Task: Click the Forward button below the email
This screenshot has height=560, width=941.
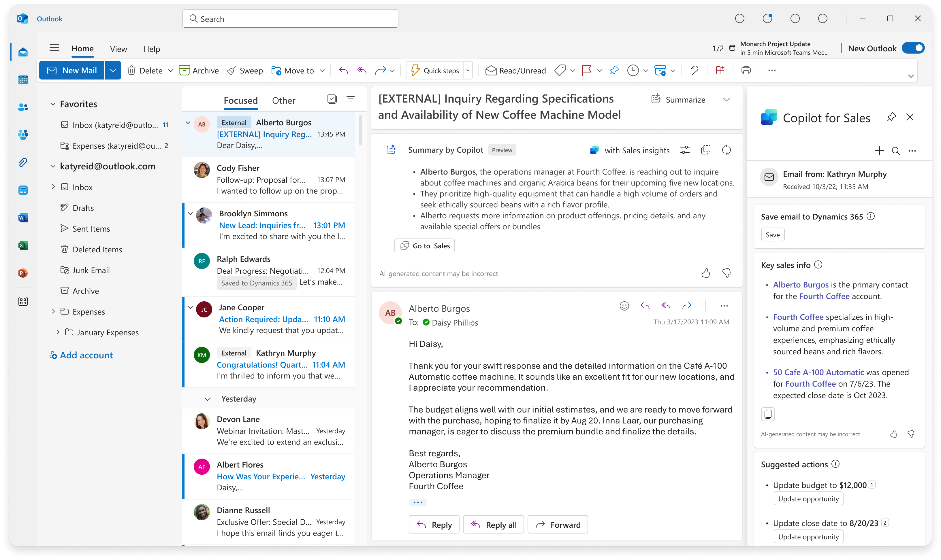Action: tap(557, 525)
